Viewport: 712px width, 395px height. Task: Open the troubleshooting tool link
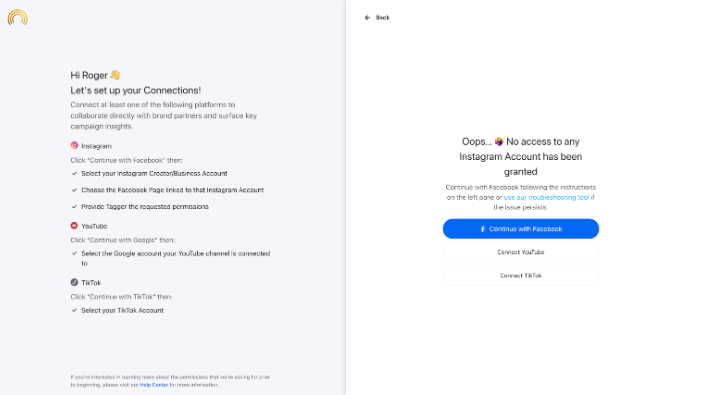[x=546, y=198]
